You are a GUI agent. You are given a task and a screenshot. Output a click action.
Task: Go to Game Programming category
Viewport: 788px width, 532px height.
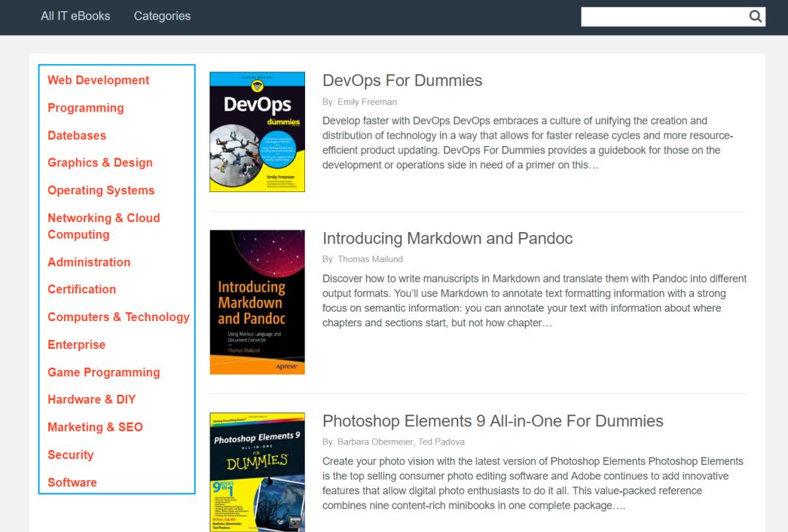[x=104, y=372]
